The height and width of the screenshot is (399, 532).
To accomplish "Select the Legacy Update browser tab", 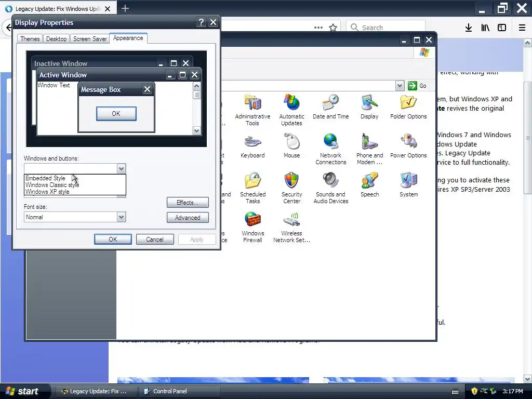I will [58, 9].
